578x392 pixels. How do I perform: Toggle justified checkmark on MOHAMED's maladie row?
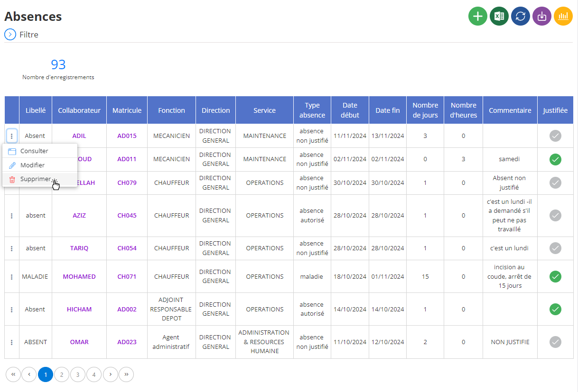pyautogui.click(x=555, y=276)
